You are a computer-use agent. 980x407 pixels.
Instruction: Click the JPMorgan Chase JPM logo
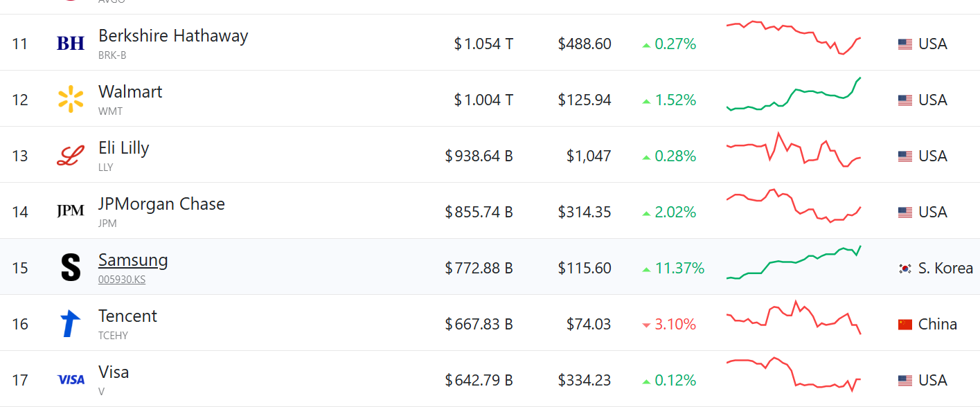click(71, 212)
